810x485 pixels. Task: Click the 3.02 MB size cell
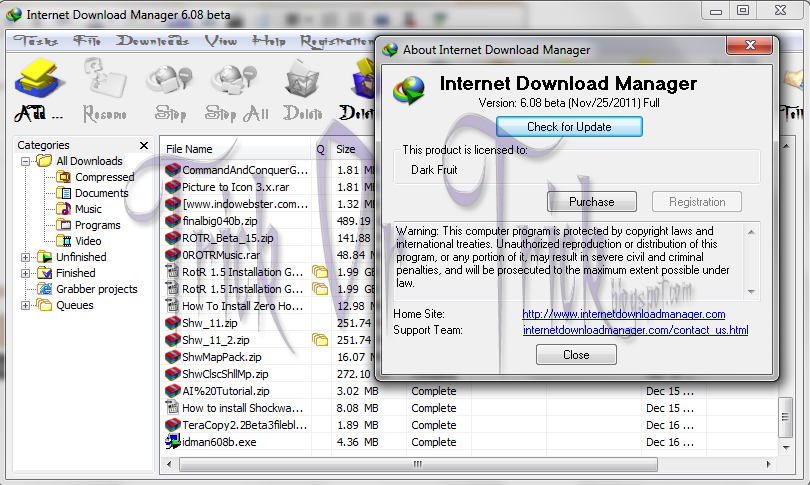[x=357, y=391]
